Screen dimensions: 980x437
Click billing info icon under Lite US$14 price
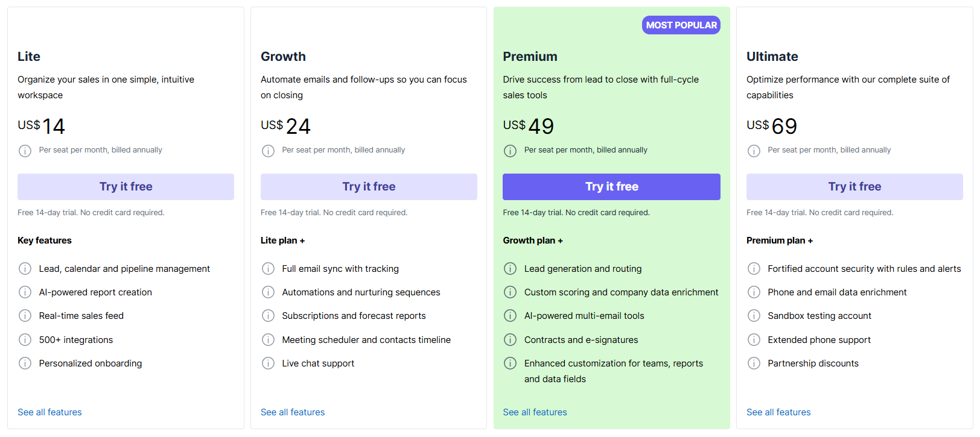pyautogui.click(x=25, y=151)
